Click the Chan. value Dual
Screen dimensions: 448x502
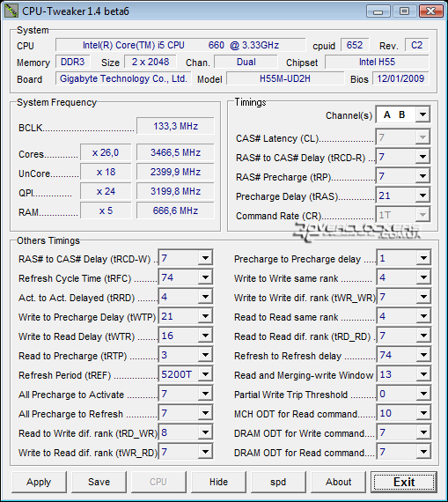coord(246,62)
